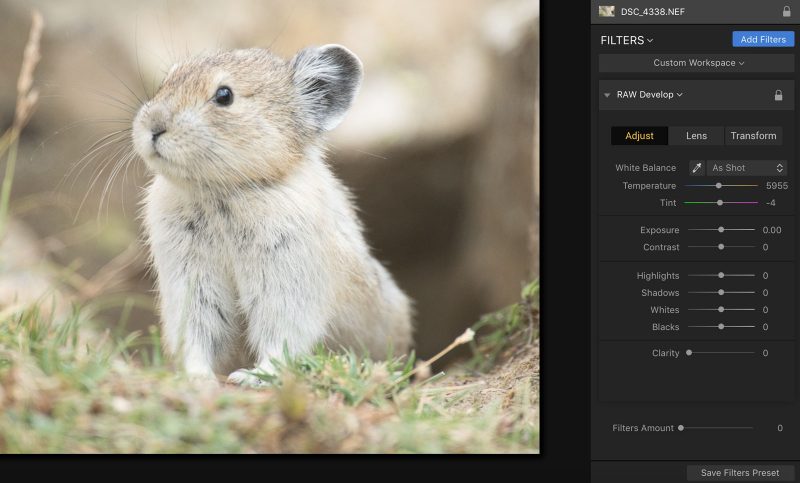The height and width of the screenshot is (483, 800).
Task: Click the Filters Amount slider handle
Action: pos(681,428)
